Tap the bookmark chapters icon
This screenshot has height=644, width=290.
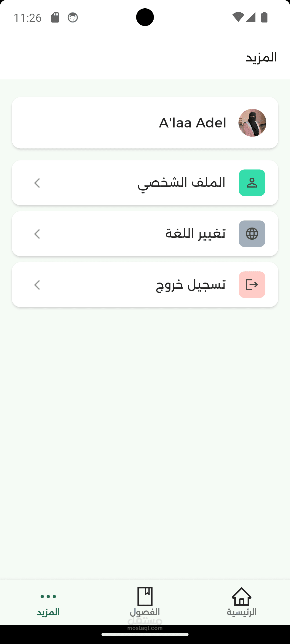pyautogui.click(x=145, y=596)
